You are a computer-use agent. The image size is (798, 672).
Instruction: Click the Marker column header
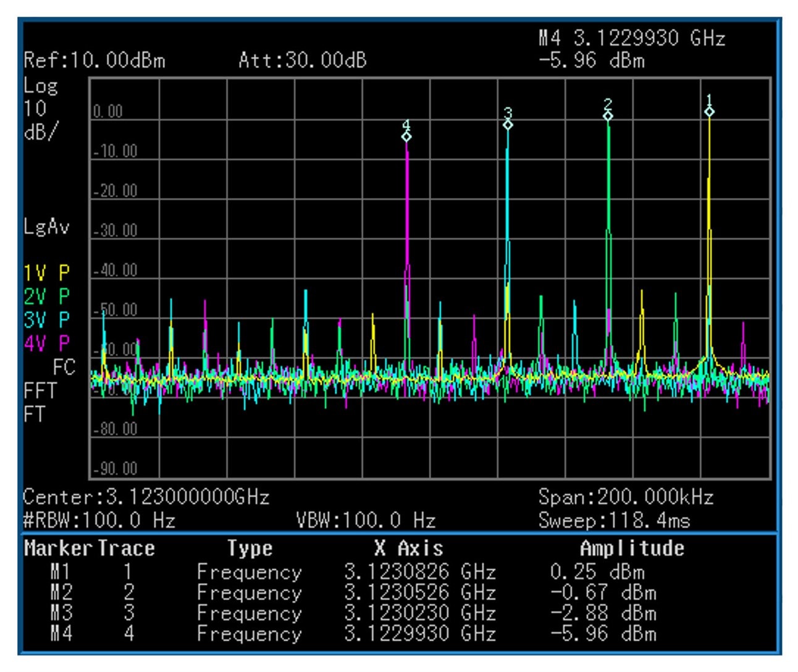58,548
